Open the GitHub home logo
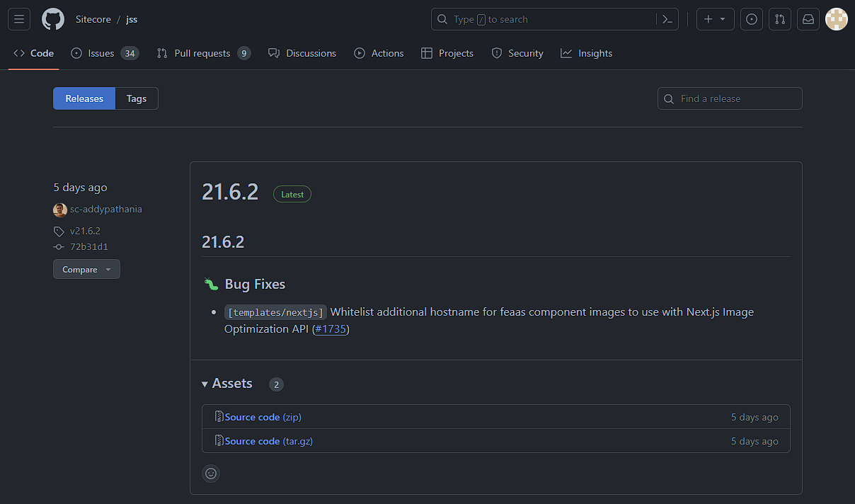This screenshot has width=855, height=504. tap(52, 19)
